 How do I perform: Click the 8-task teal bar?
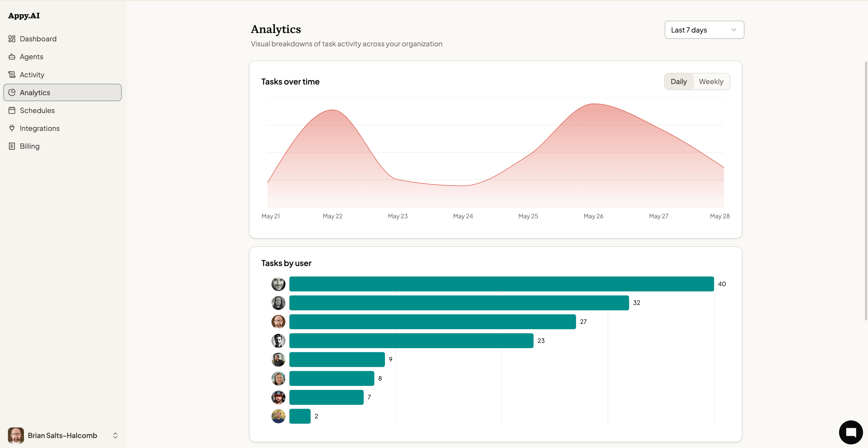[x=332, y=378]
